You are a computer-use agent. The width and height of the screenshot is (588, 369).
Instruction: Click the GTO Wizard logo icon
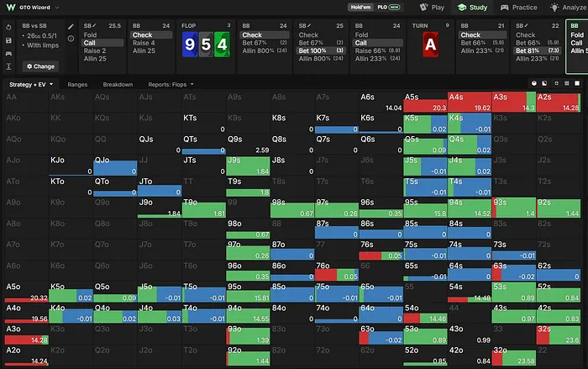tap(11, 7)
